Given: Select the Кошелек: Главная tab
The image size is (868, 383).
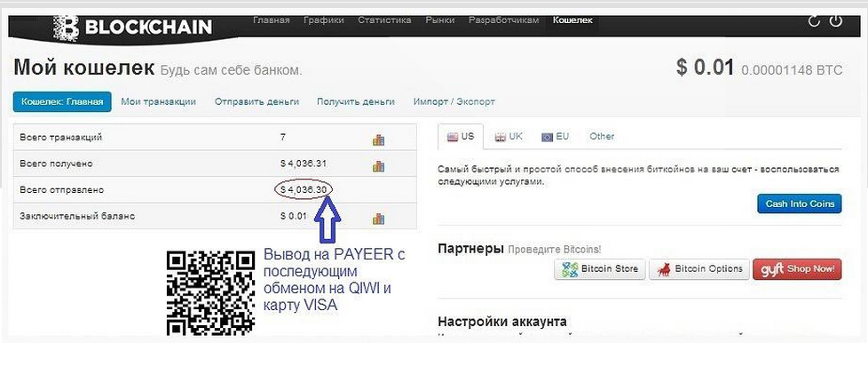Looking at the screenshot, I should (62, 102).
